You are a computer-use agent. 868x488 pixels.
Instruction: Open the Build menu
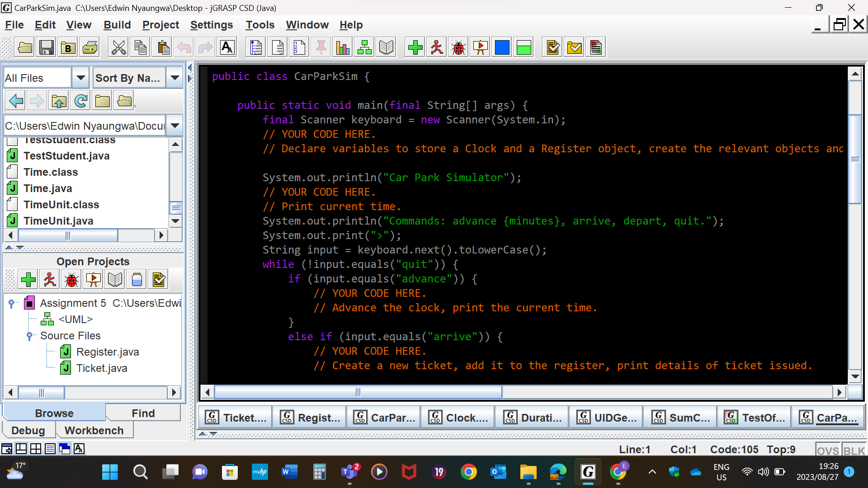[x=117, y=25]
